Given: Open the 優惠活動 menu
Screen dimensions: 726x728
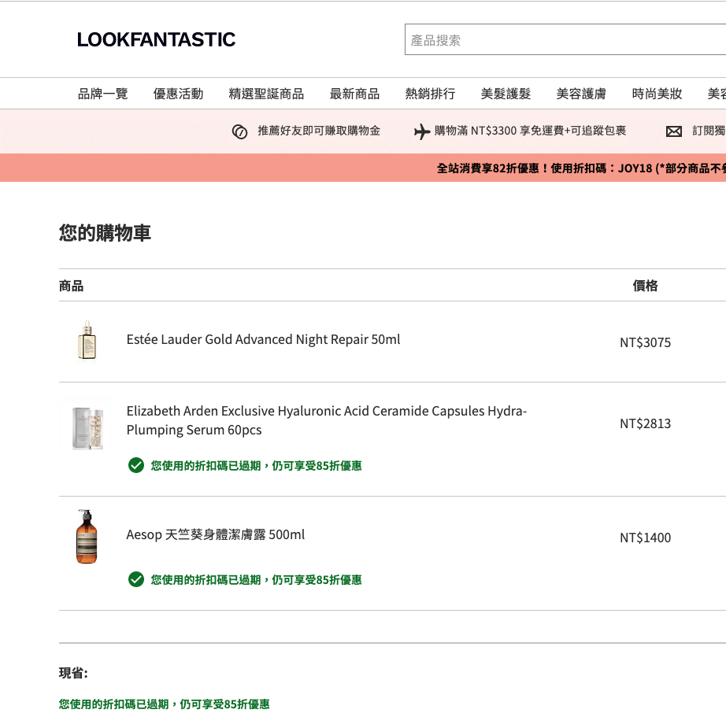Looking at the screenshot, I should (x=179, y=94).
